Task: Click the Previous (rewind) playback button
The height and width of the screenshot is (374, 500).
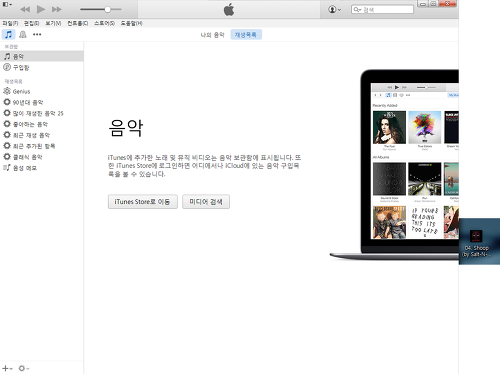Action: pos(25,9)
